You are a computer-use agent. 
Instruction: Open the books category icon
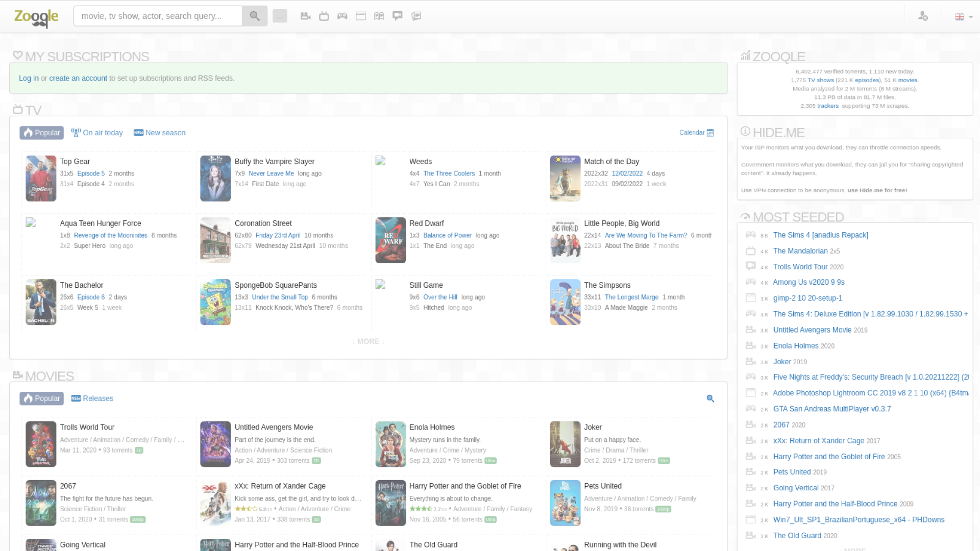click(x=379, y=16)
